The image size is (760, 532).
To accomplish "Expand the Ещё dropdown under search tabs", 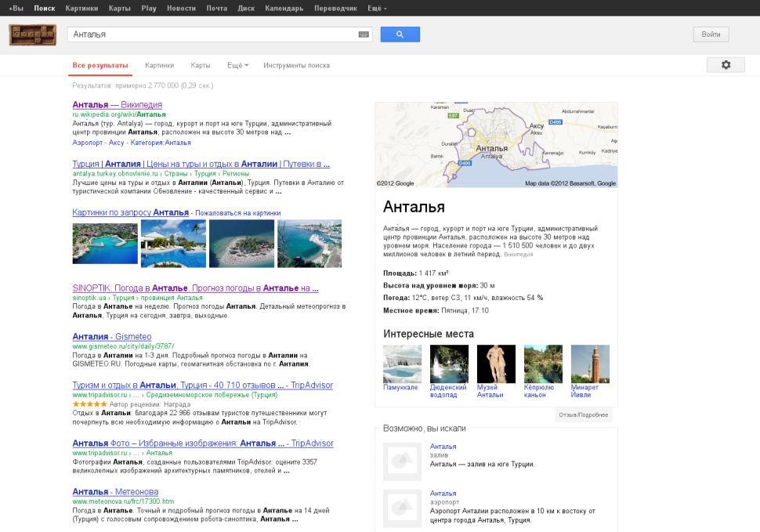I will (x=237, y=65).
